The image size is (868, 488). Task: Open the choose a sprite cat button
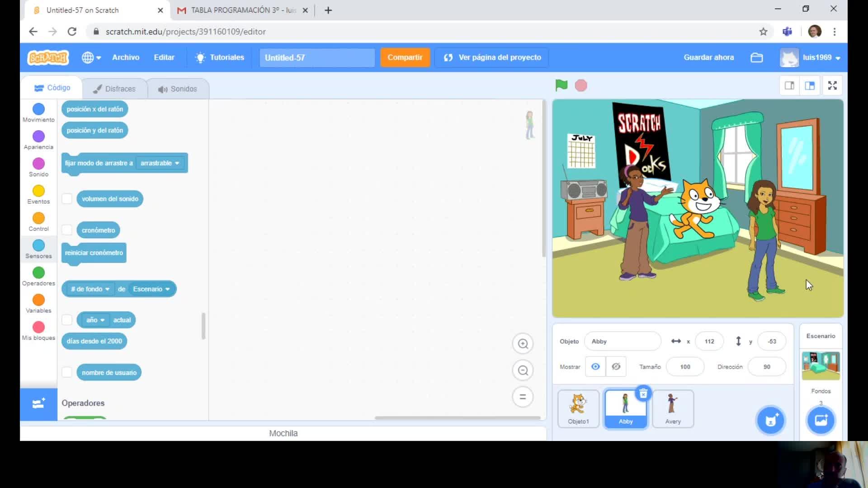click(771, 421)
